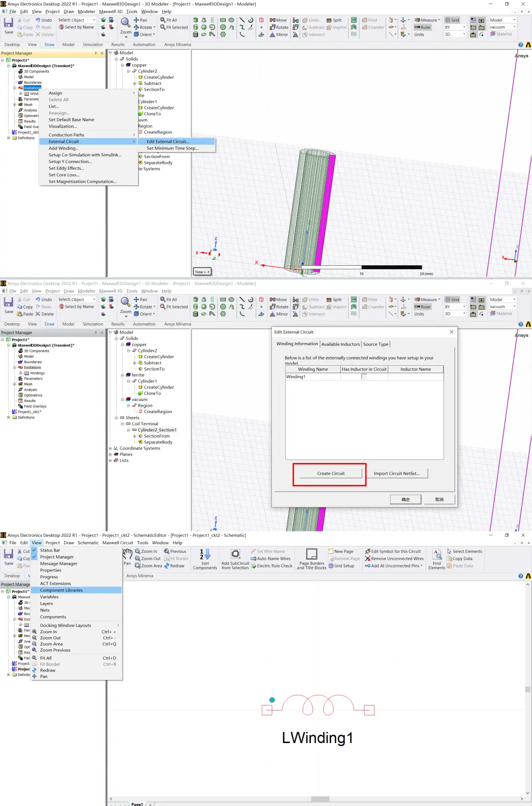The image size is (532, 806).
Task: Click Rotate object tool in middle Modeler window
Action: [x=279, y=307]
